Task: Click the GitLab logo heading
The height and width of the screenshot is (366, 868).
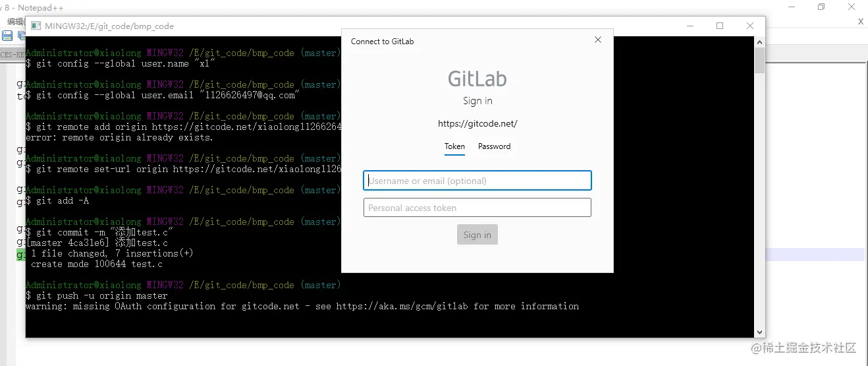Action: click(x=477, y=79)
